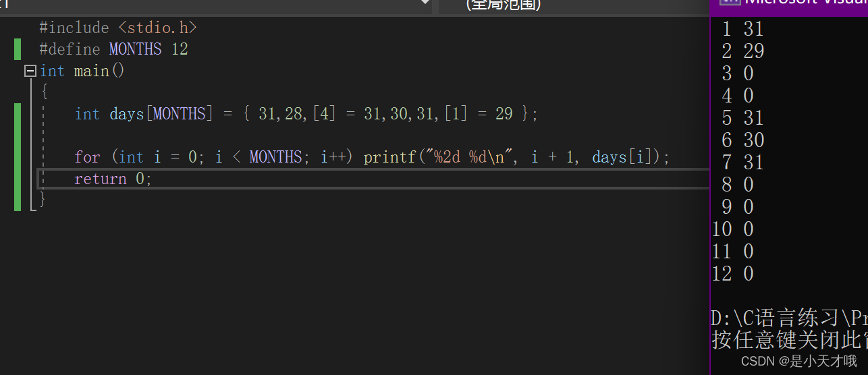Screen dimensions: 868x375
Task: Click console output line "4 0"
Action: 737,96
